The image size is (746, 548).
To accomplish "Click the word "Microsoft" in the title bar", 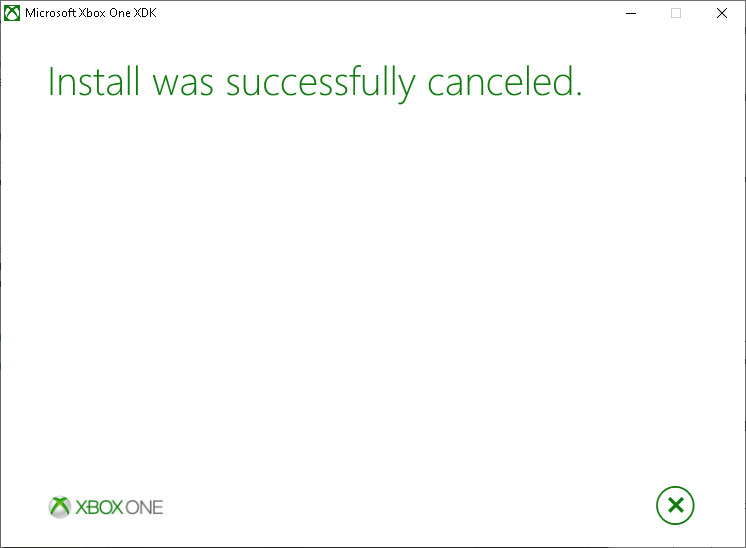I will 51,13.
